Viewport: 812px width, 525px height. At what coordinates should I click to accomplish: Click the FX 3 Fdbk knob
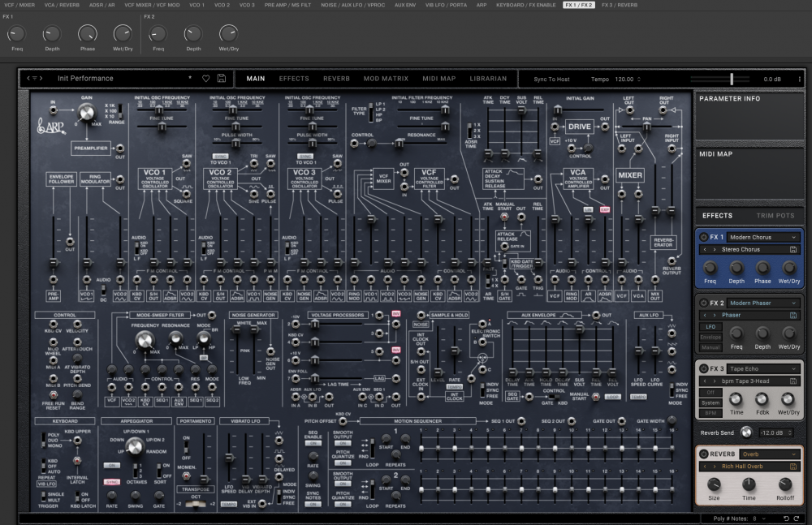762,399
